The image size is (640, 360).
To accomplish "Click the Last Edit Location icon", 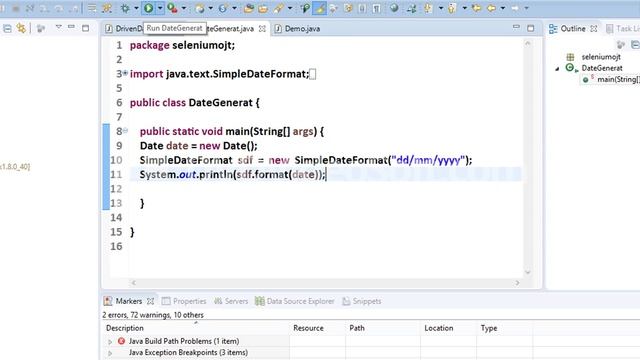I will 476,8.
